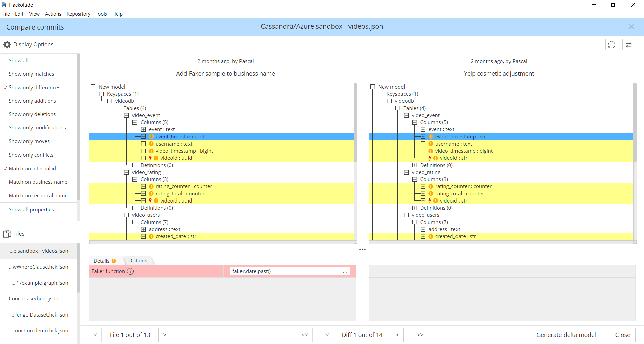Click the help question mark beside Faker function
The image size is (644, 344).
[x=130, y=271]
